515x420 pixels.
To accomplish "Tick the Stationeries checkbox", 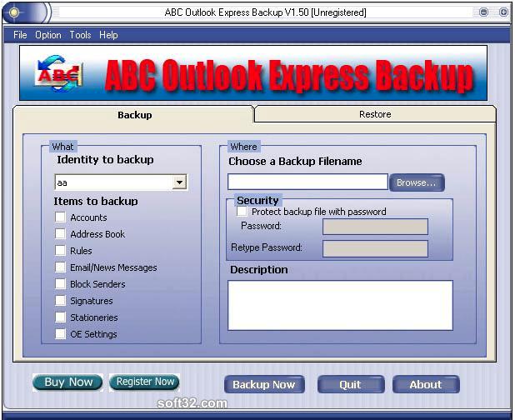I will (61, 317).
